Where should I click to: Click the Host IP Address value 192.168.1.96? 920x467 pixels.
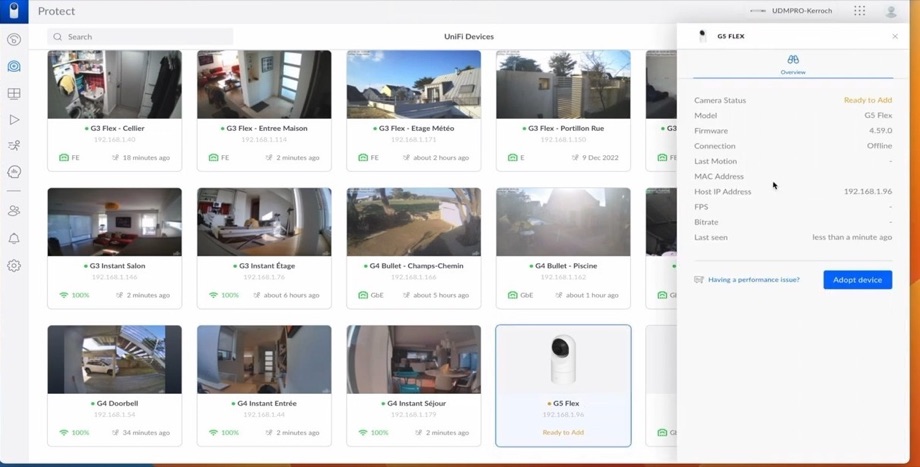(x=868, y=191)
